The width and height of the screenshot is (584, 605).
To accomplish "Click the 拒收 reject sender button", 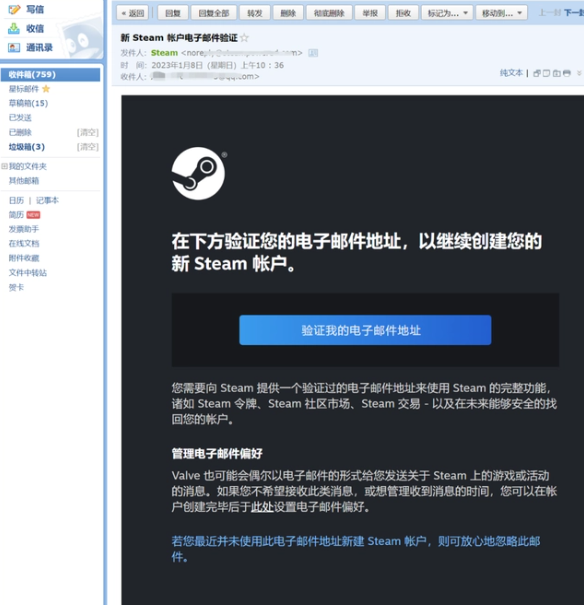I will click(403, 14).
